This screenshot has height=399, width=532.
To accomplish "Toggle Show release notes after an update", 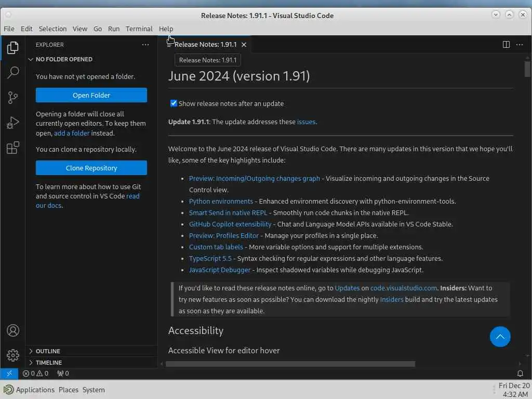I will point(174,103).
